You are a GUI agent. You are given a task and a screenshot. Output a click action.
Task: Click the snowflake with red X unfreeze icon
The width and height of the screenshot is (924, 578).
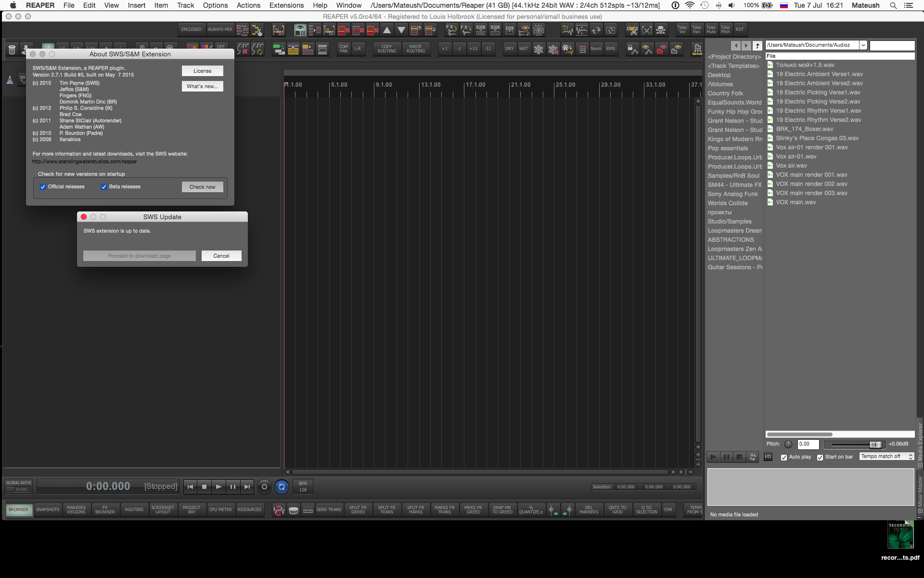[x=553, y=49]
